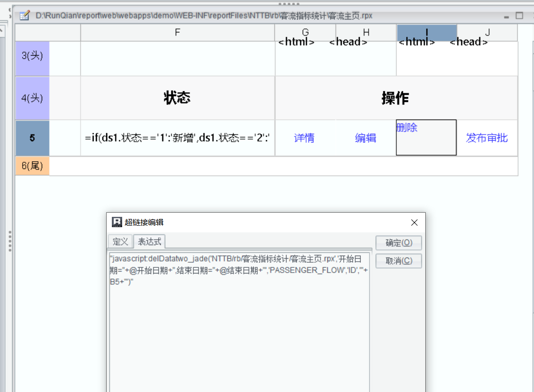Click the 详情 link cell
The height and width of the screenshot is (392, 534).
pos(304,138)
